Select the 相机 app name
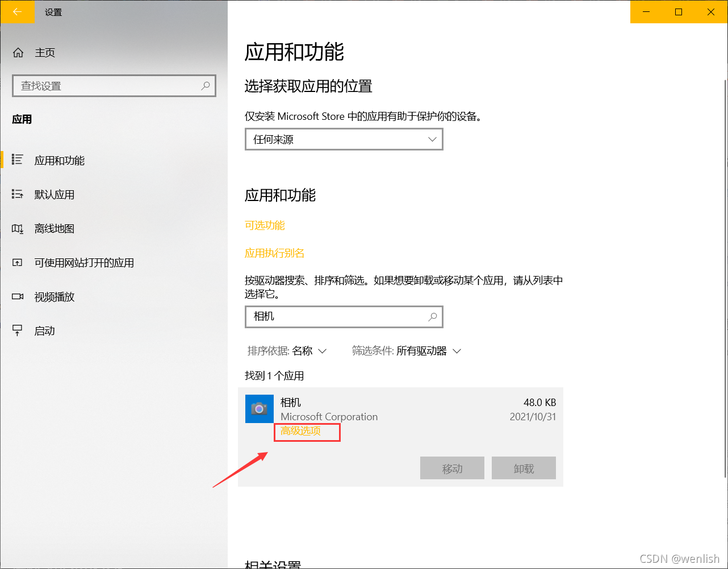728x569 pixels. pos(291,403)
